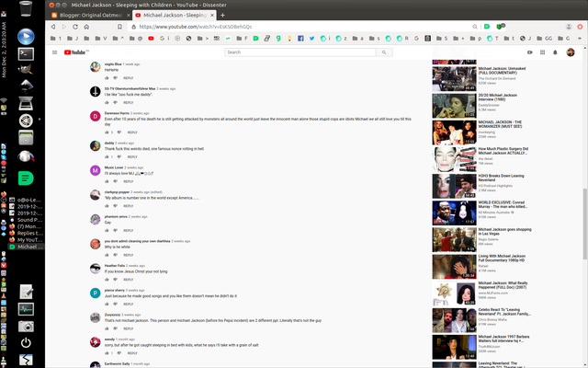Click the address bar URL

click(x=196, y=27)
